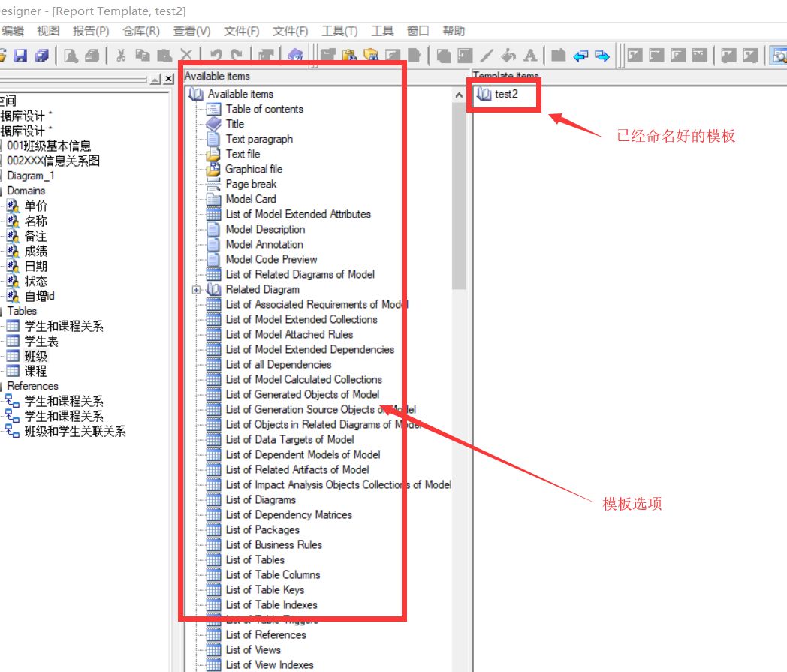Viewport: 787px width, 672px height.
Task: Open the 编辑 menu
Action: click(x=13, y=31)
